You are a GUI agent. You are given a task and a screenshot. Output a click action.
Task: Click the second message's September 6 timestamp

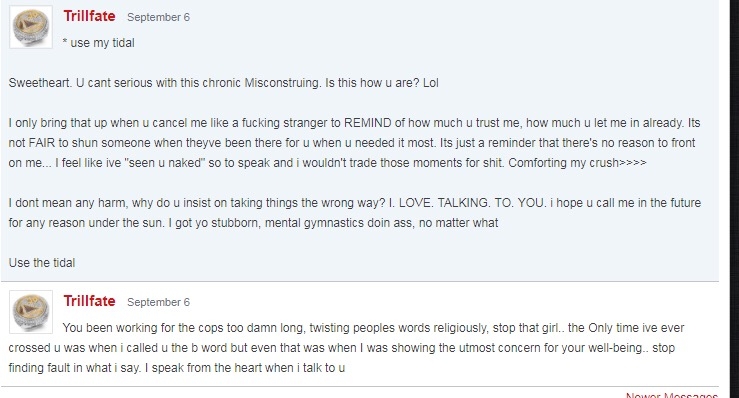click(158, 302)
